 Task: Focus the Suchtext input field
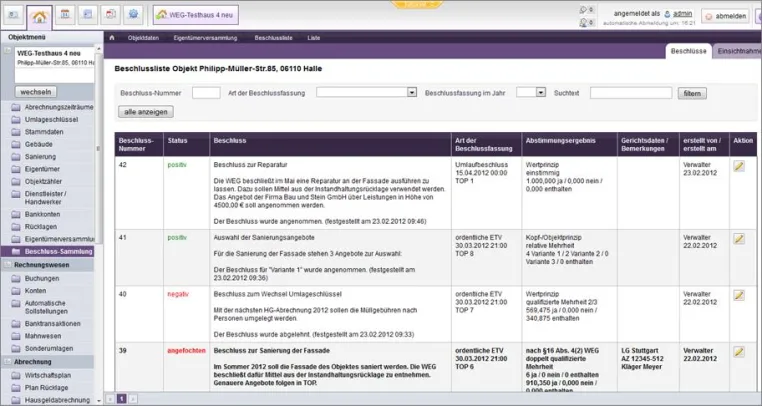[x=631, y=93]
